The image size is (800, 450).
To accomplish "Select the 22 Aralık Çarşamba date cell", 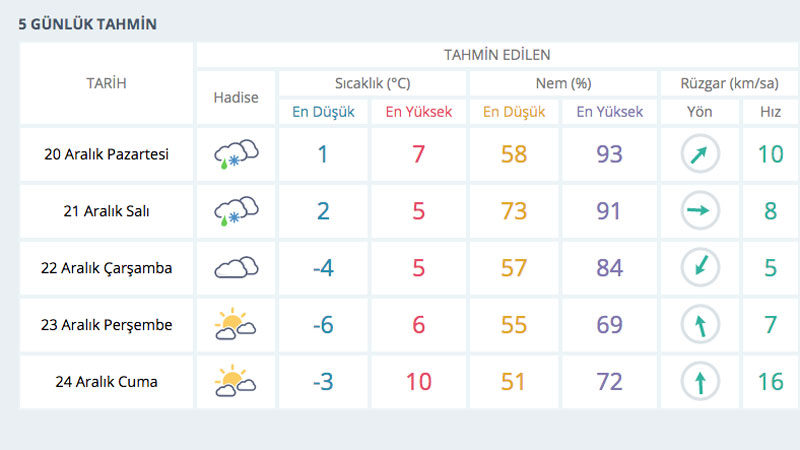I will click(x=107, y=268).
